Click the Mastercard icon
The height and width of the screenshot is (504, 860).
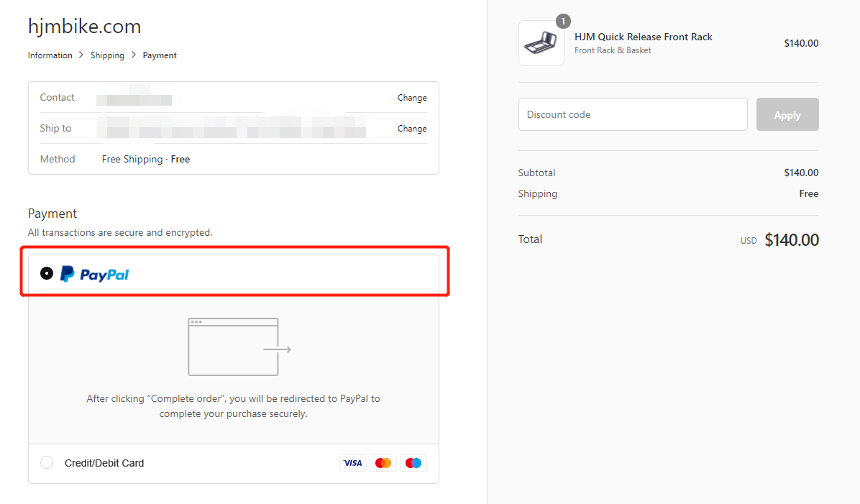pos(383,463)
